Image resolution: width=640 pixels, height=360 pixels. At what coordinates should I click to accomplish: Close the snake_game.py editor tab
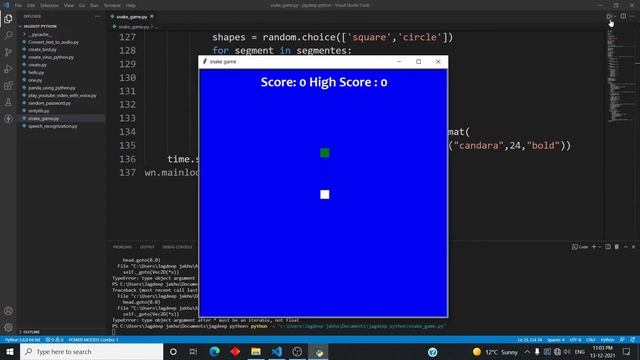click(x=152, y=16)
